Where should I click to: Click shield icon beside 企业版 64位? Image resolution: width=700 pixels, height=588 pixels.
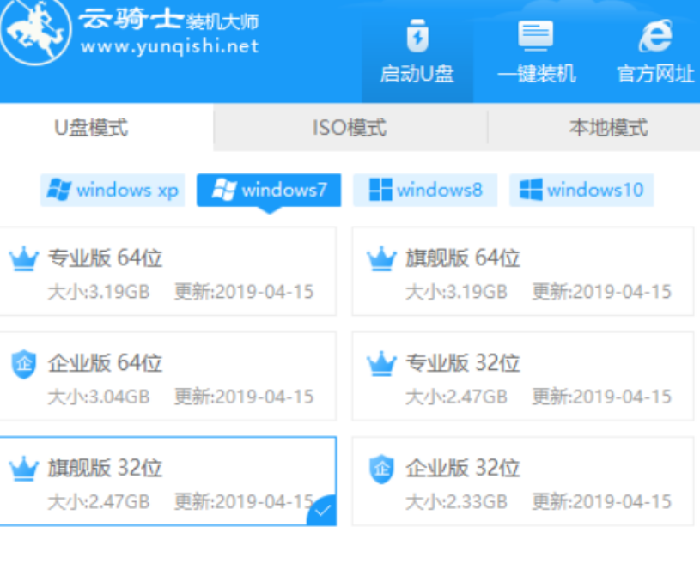pos(23,364)
